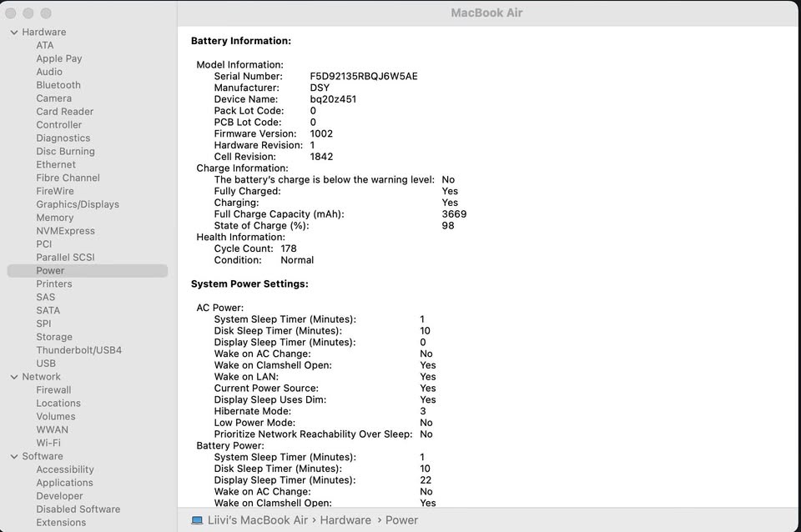801x532 pixels.
Task: Select Controller sidebar item
Action: click(x=58, y=125)
